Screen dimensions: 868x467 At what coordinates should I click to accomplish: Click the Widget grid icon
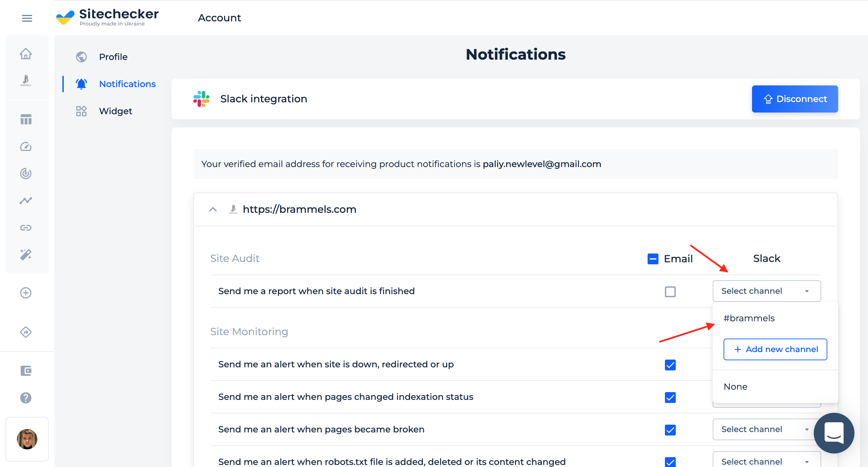tap(81, 111)
